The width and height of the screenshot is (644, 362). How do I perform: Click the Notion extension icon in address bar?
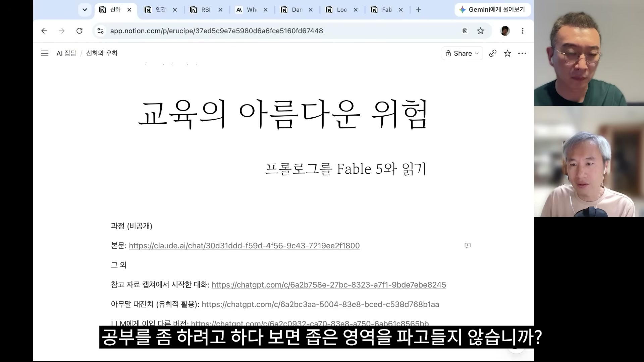[x=465, y=31]
